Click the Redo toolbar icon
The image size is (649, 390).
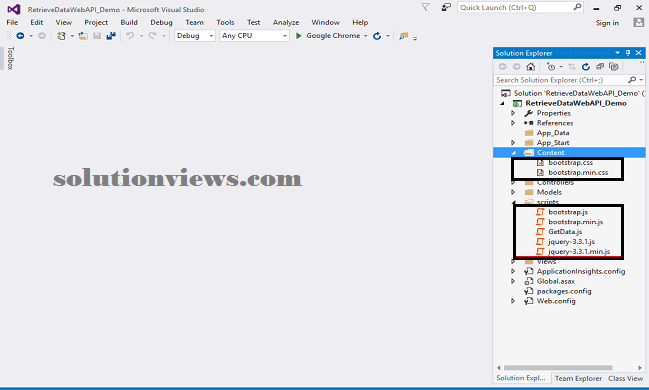coord(152,36)
